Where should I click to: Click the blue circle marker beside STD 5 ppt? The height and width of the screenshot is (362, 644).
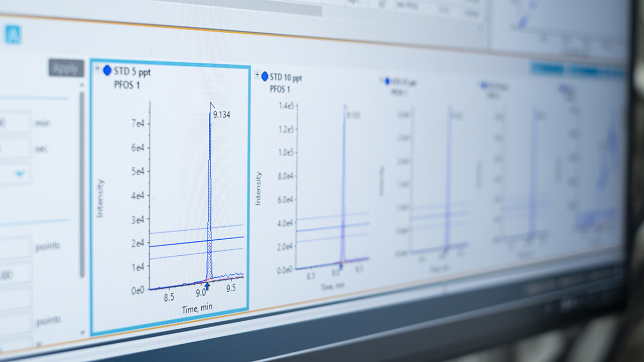(x=107, y=70)
